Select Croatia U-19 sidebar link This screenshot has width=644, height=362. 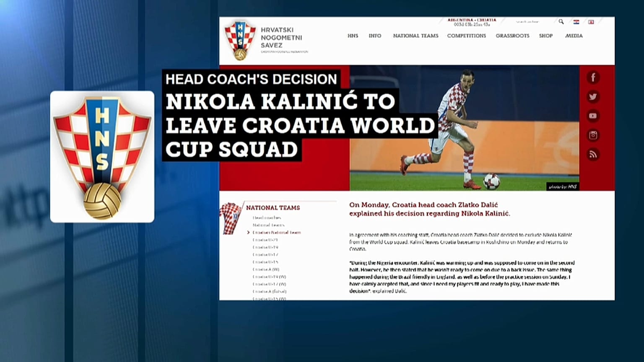click(x=265, y=247)
